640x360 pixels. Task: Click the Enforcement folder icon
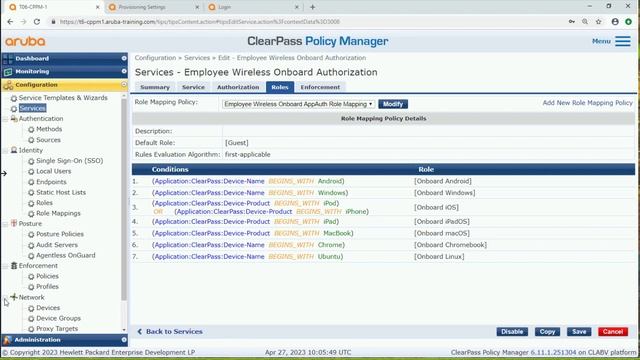pyautogui.click(x=14, y=265)
